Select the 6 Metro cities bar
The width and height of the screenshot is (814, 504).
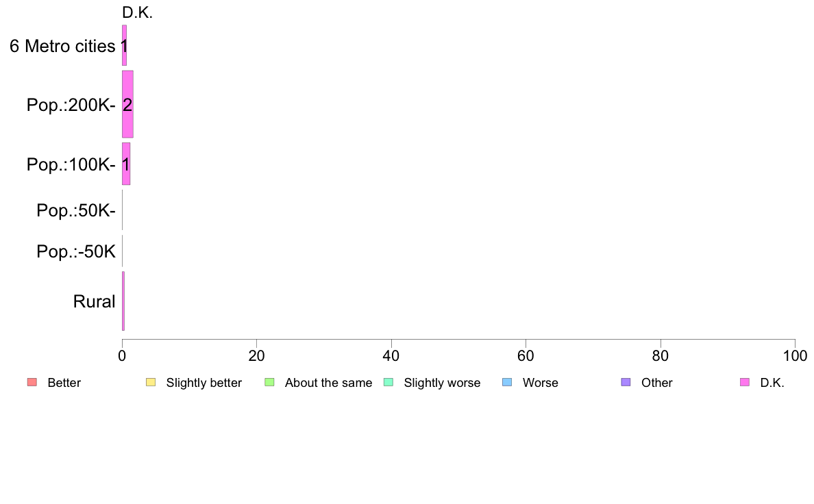tap(124, 46)
